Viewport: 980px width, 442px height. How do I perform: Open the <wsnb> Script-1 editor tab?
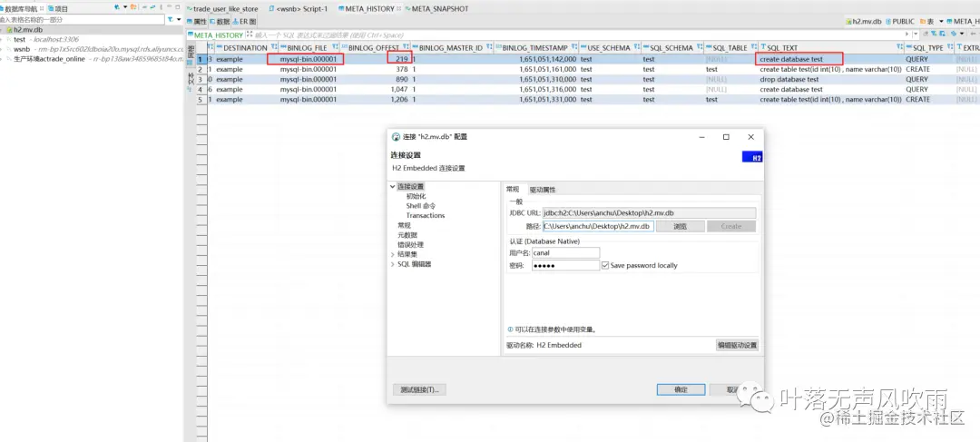298,9
